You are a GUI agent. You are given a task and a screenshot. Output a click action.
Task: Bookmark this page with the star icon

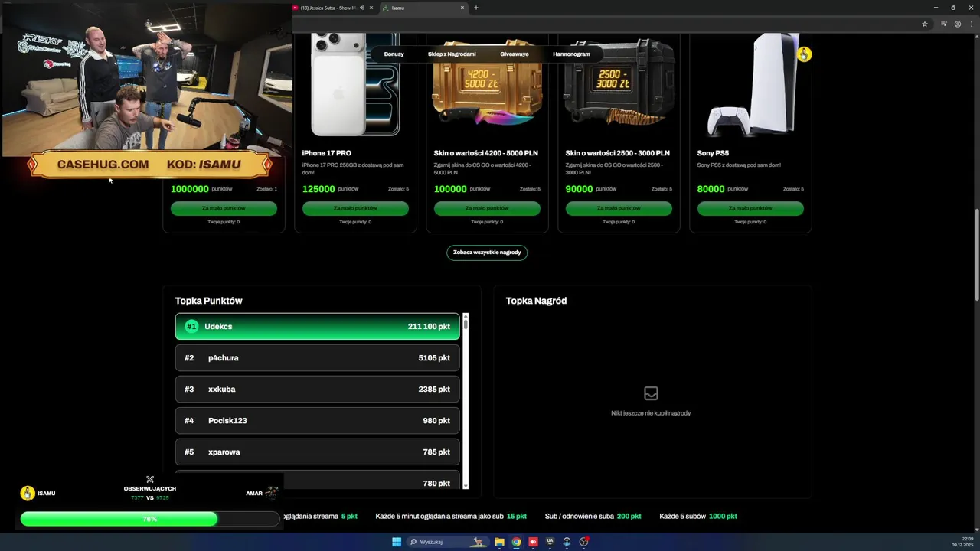pos(925,24)
